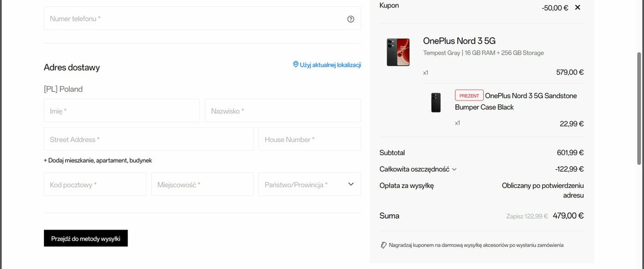Open the Państwo/Prowincja dropdown

[x=309, y=184]
